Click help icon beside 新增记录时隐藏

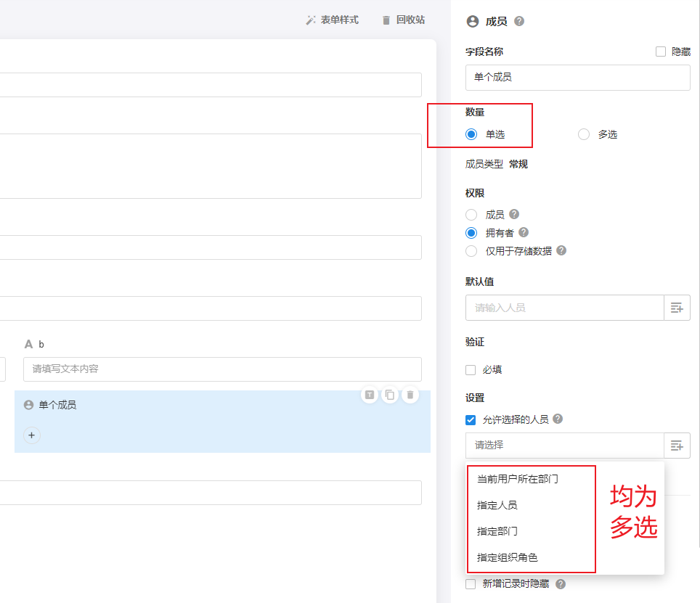[561, 584]
